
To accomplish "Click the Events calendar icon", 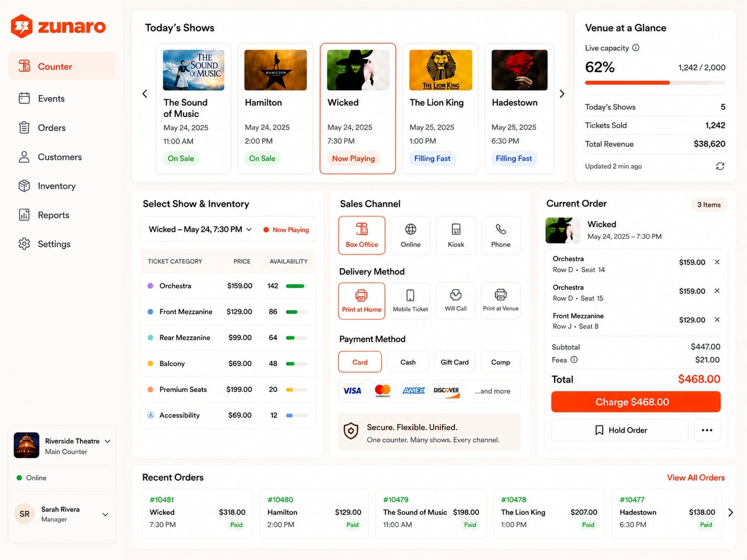I will pos(24,98).
